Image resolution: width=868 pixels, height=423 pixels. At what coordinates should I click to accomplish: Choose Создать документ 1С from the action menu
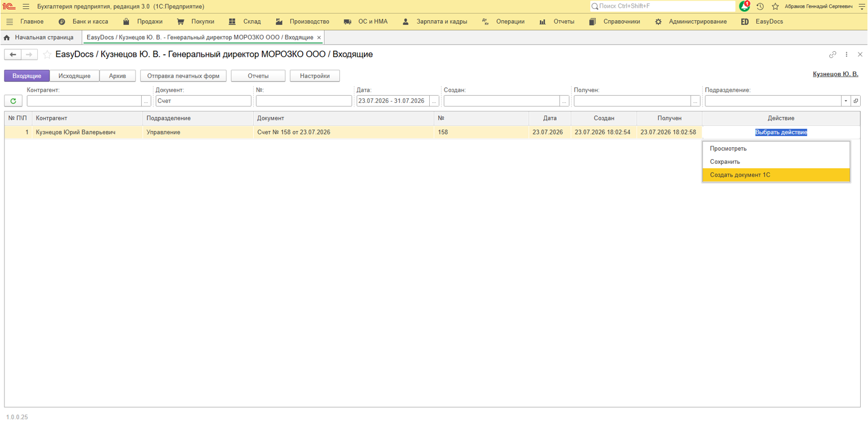tap(776, 175)
